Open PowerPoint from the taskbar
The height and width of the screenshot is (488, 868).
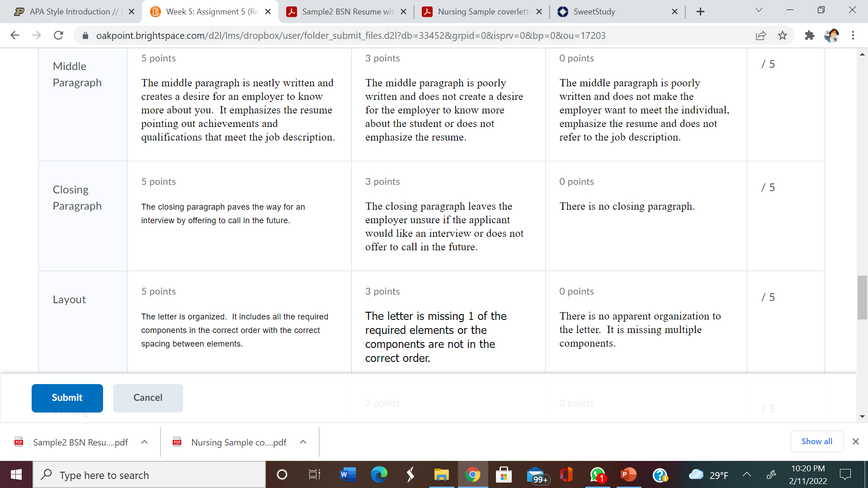(628, 474)
